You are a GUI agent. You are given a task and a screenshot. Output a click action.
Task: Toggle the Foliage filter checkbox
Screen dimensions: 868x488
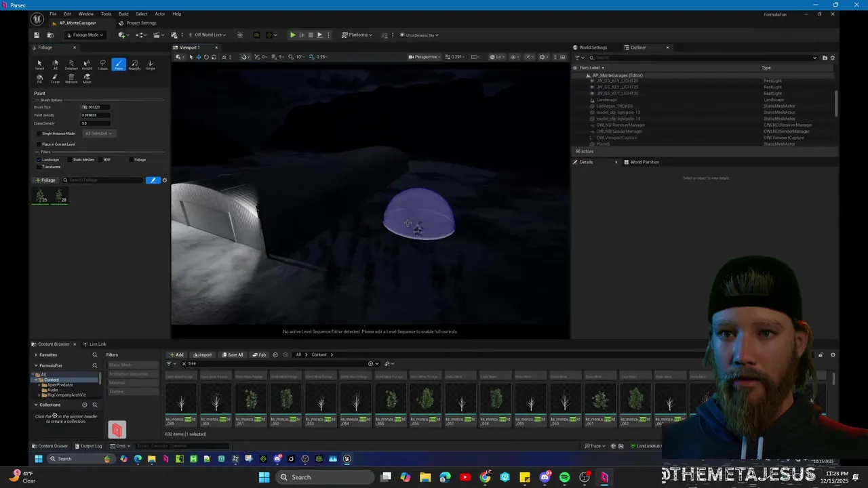(131, 160)
